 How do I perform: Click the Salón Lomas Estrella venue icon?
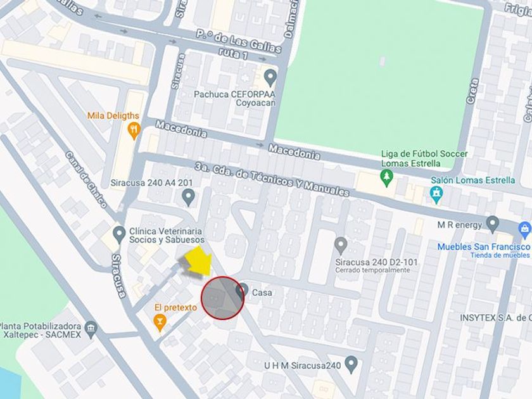[436, 195]
